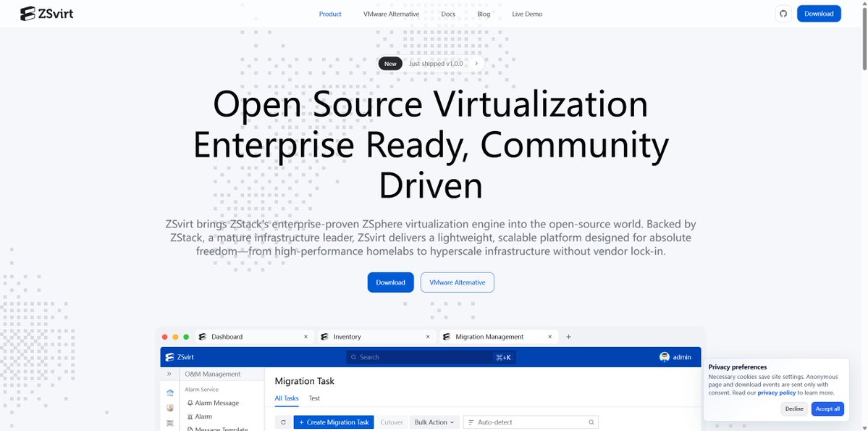
Task: Close the Migration Management tab
Action: [x=549, y=337]
